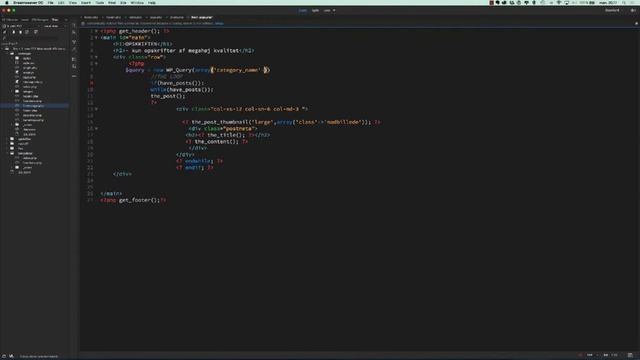This screenshot has width=640, height=360.
Task: Switch to Split view
Action: click(x=315, y=10)
